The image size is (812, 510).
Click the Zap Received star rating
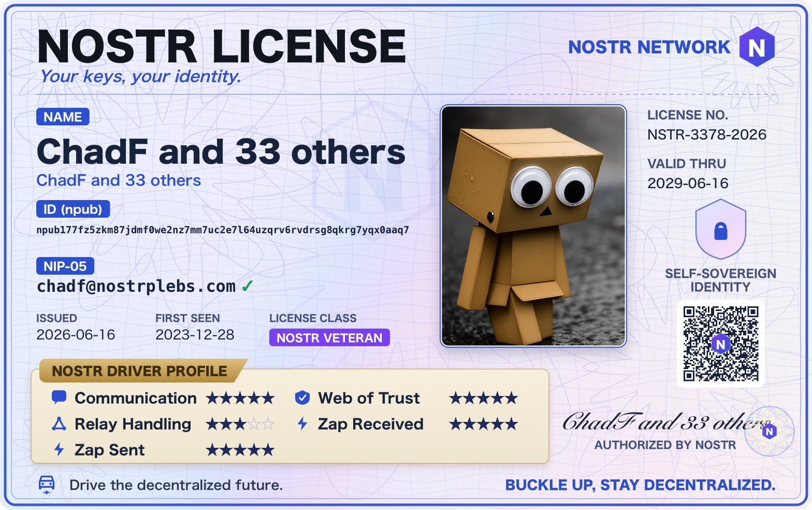(483, 424)
